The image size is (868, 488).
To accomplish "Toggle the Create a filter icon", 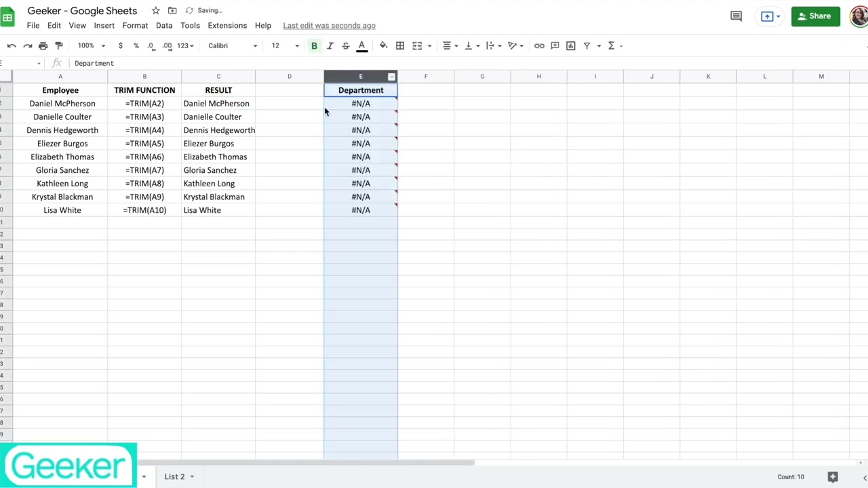I will [x=587, y=45].
